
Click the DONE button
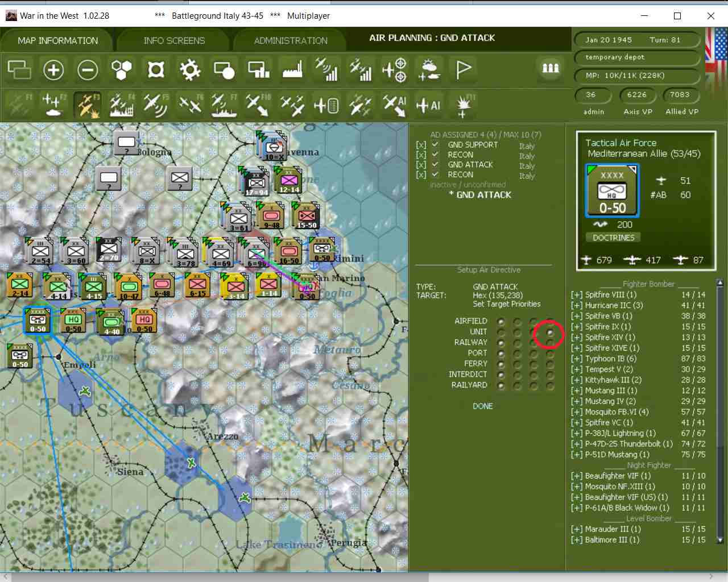483,406
